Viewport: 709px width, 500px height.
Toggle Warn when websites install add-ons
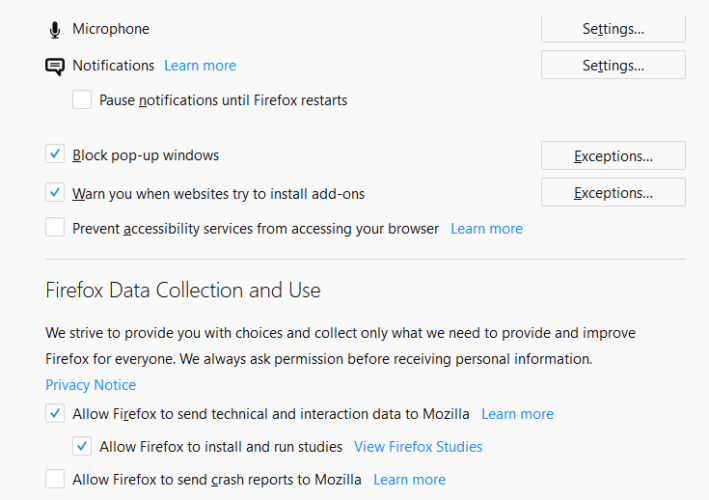pyautogui.click(x=55, y=193)
